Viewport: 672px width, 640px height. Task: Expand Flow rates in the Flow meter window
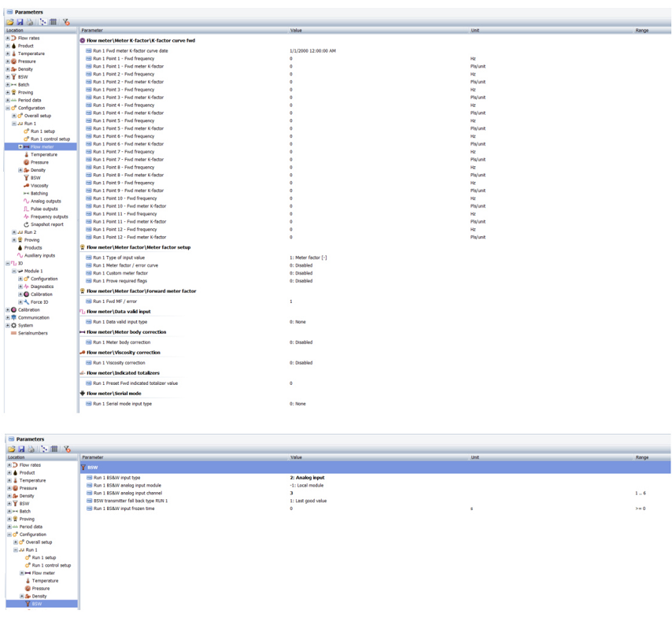pyautogui.click(x=7, y=38)
